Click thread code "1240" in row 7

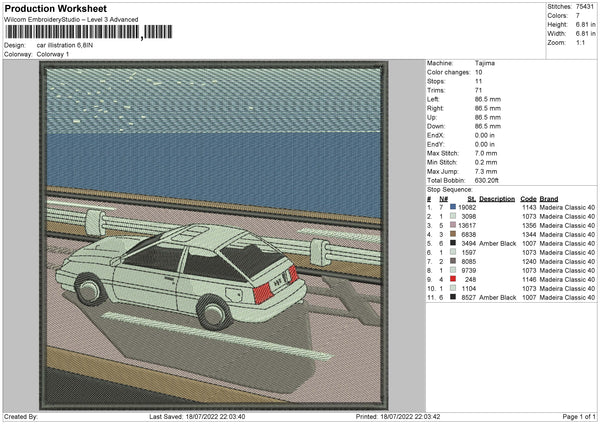pos(529,261)
